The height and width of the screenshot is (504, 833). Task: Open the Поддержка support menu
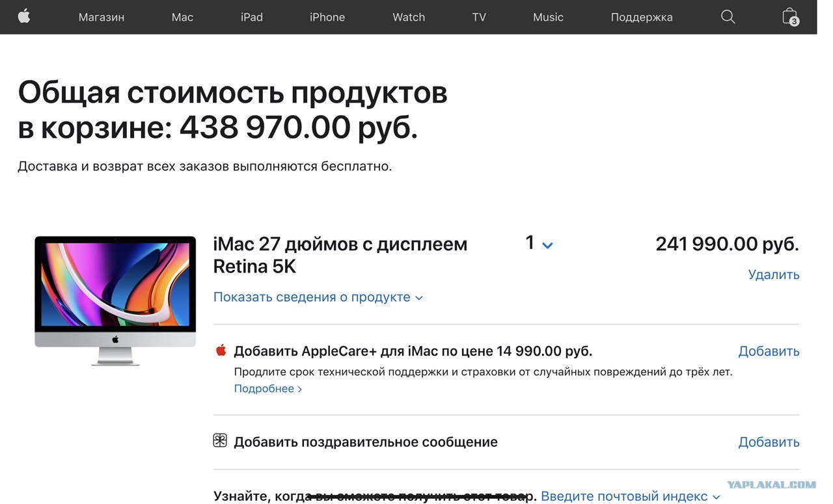tap(642, 17)
